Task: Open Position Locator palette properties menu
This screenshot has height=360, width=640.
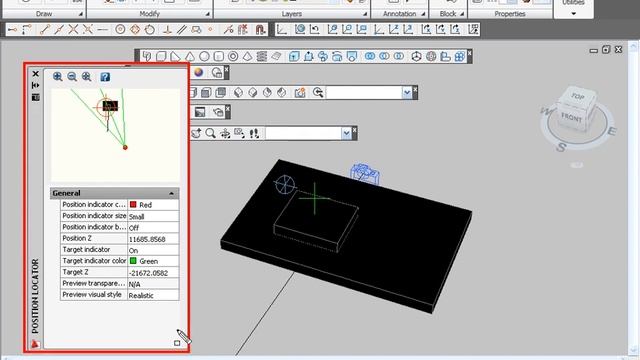Action: (x=36, y=97)
